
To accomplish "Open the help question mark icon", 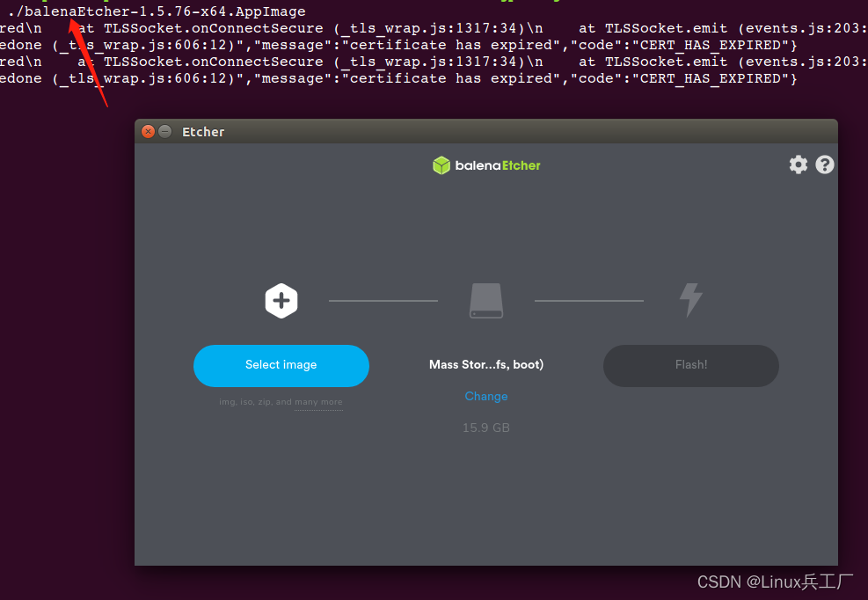I will click(x=824, y=165).
